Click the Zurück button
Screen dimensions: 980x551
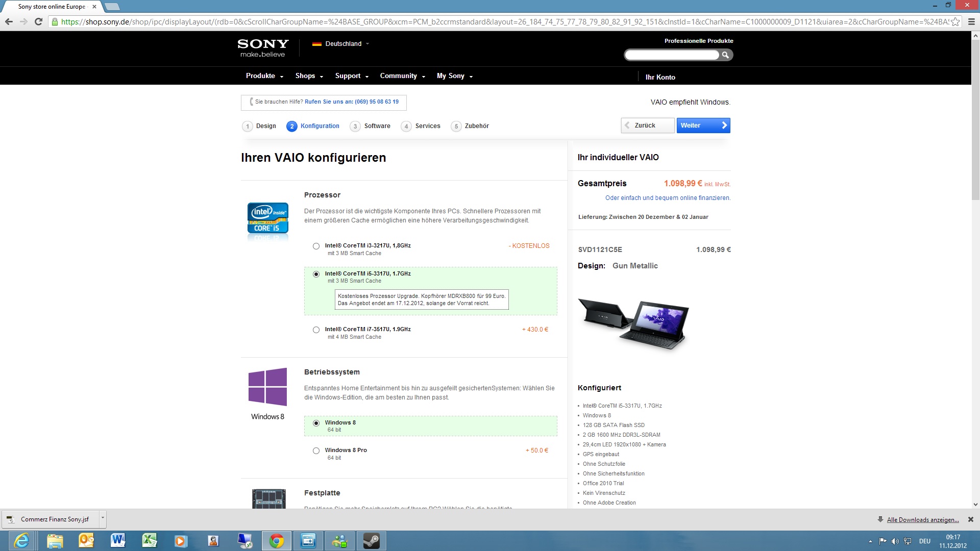click(648, 126)
